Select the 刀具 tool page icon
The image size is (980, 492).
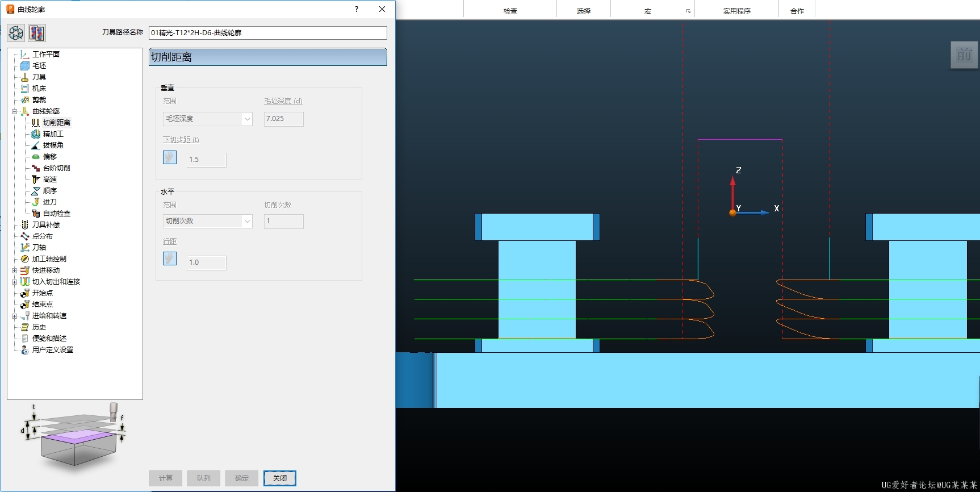[x=25, y=77]
